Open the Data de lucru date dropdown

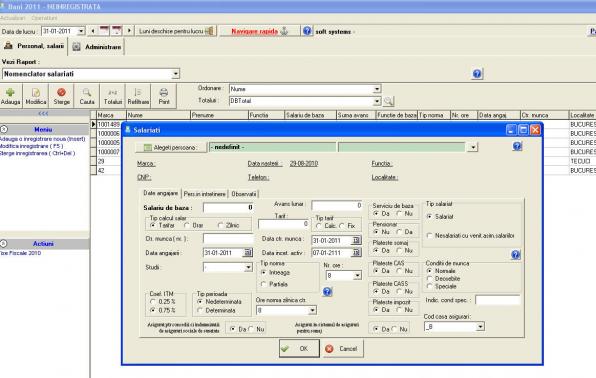coord(81,31)
